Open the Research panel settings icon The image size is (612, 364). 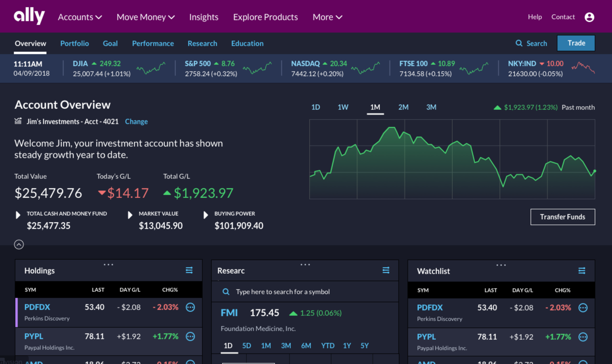click(386, 270)
